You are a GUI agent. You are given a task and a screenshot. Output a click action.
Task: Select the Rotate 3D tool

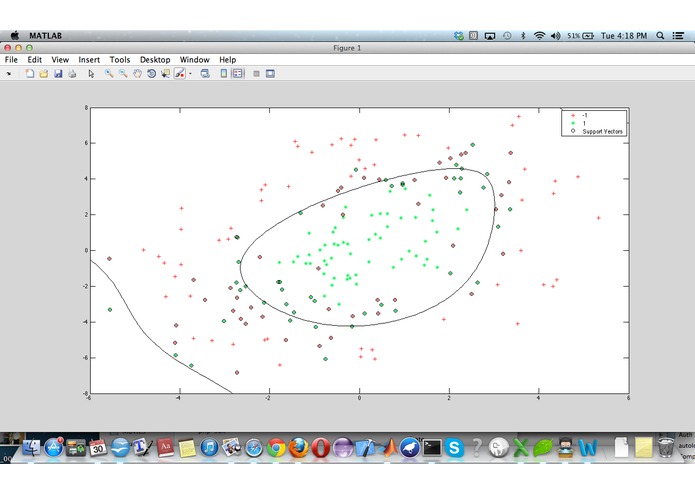point(152,74)
